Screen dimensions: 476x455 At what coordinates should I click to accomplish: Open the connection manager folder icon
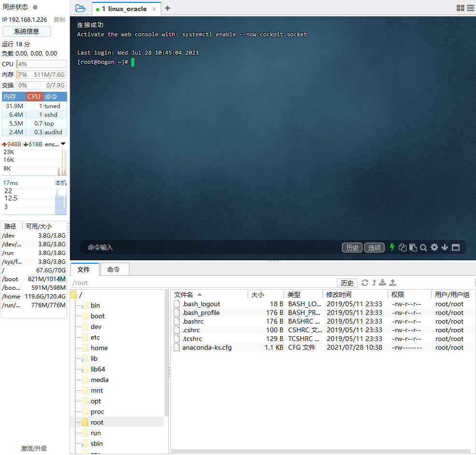(80, 8)
